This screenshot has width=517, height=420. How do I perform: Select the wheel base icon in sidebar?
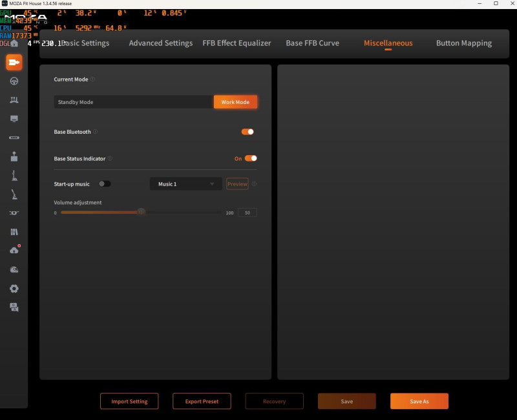point(14,62)
